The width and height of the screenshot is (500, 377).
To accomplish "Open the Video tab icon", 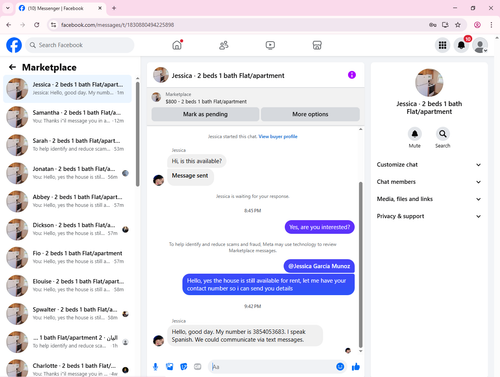I will click(270, 45).
